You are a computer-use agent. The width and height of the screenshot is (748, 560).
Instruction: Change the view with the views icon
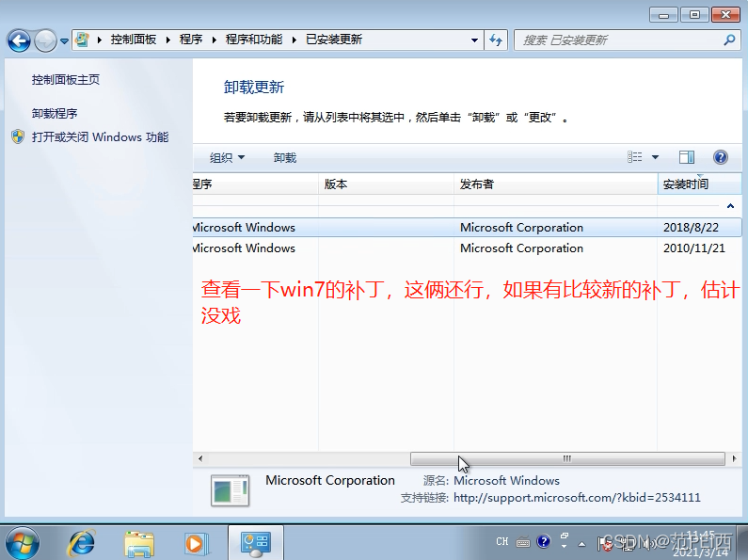tap(635, 157)
